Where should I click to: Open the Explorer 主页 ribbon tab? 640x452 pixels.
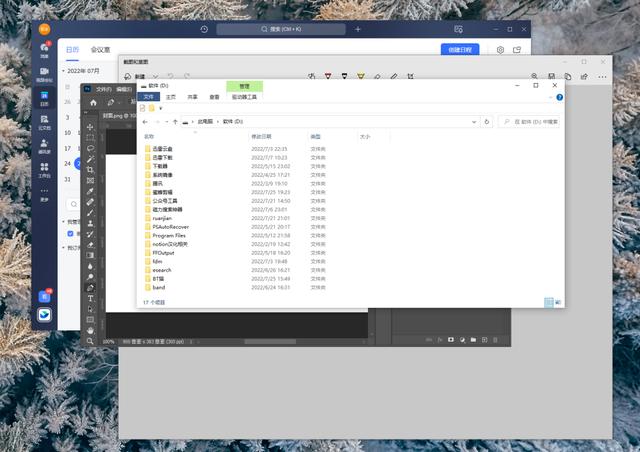(x=171, y=97)
